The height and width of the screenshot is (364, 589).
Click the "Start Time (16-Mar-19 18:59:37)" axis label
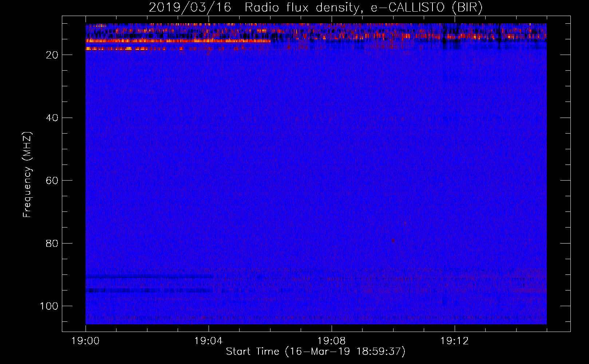316,352
